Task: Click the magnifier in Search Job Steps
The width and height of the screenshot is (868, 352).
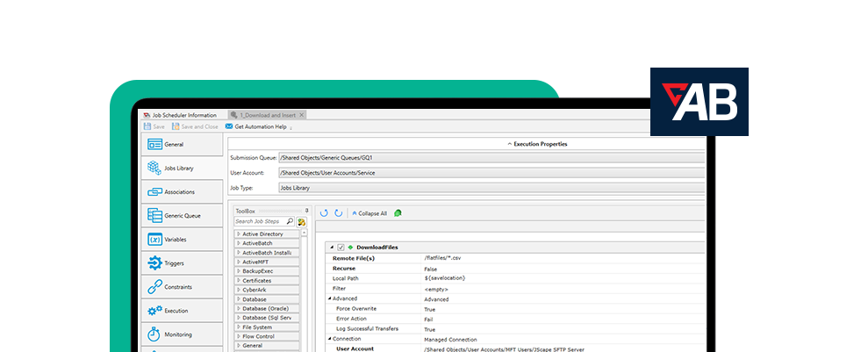Action: [x=291, y=221]
